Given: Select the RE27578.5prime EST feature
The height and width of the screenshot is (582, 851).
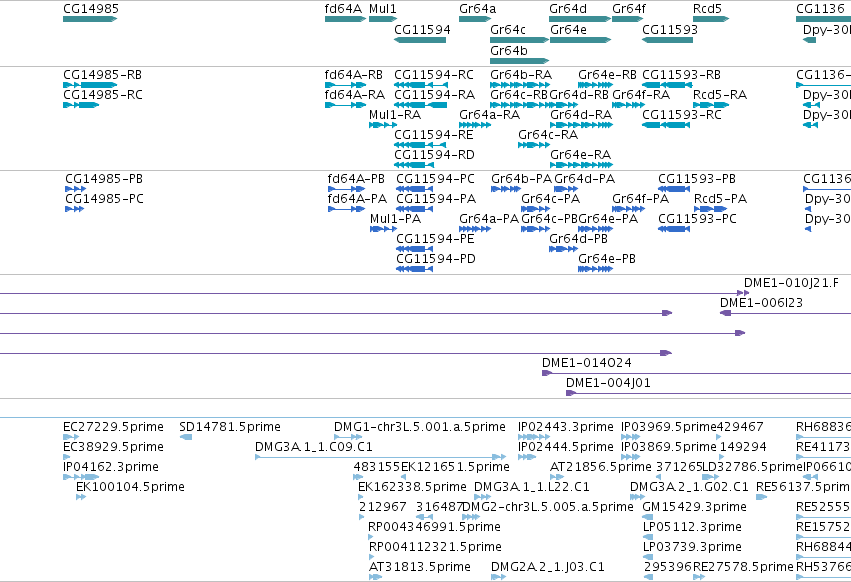Looking at the screenshot, I should pos(699,577).
